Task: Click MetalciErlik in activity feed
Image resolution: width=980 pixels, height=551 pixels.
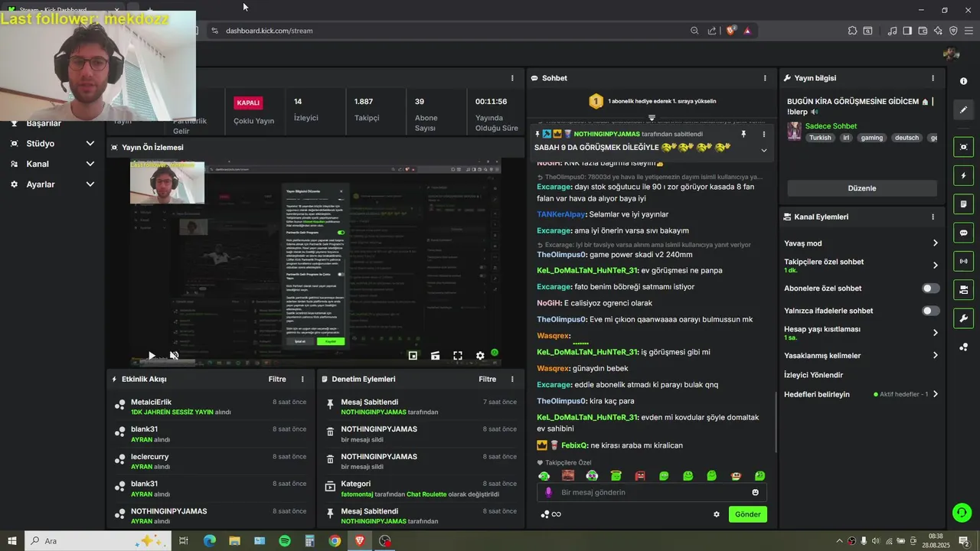Action: [x=151, y=402]
